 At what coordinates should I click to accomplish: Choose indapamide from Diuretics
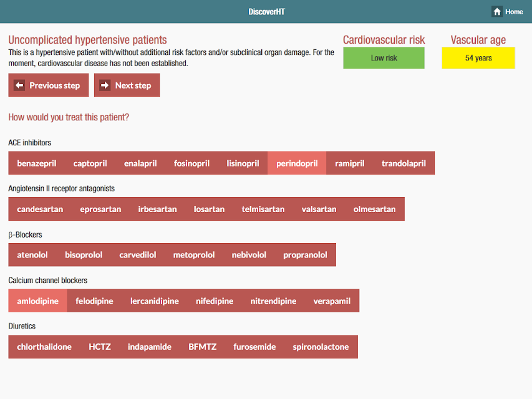tap(150, 347)
